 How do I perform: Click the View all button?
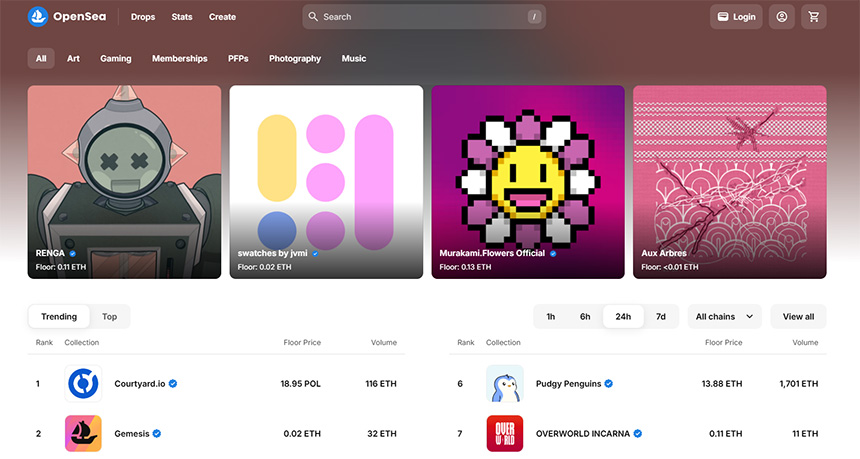[798, 316]
